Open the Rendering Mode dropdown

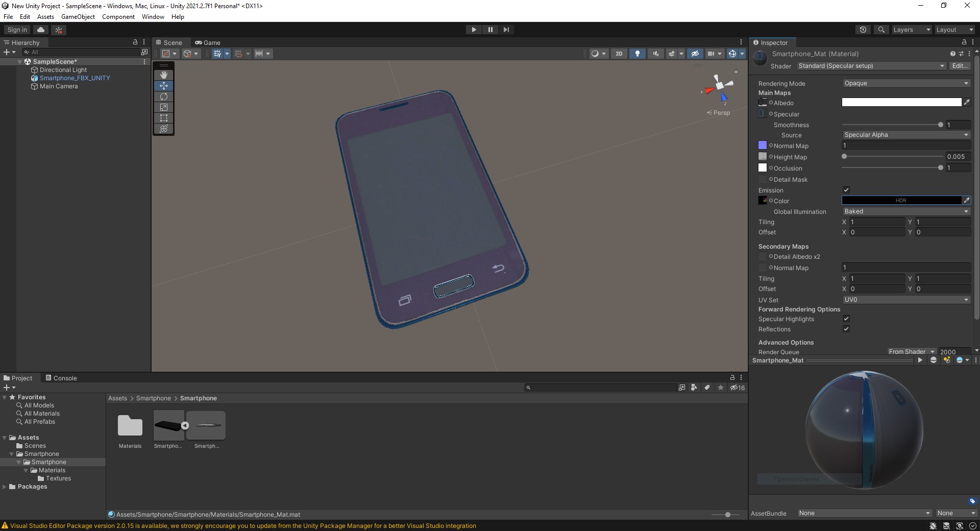[906, 83]
